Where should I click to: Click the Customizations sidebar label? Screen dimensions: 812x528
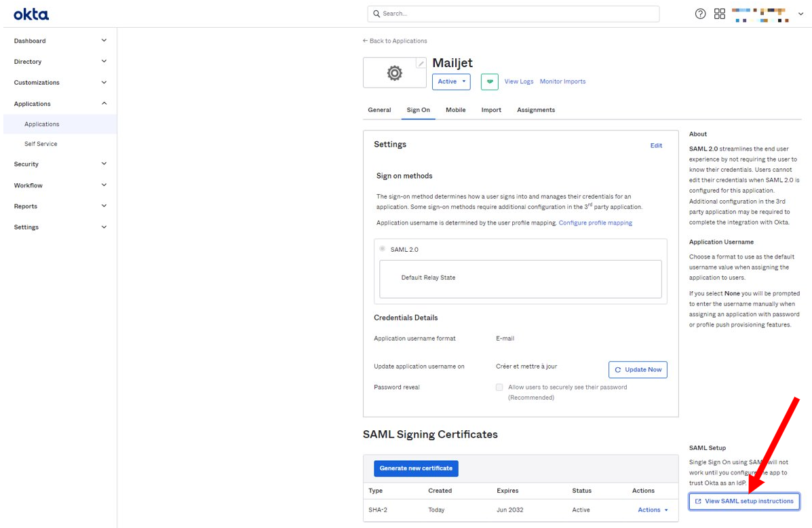click(x=36, y=83)
